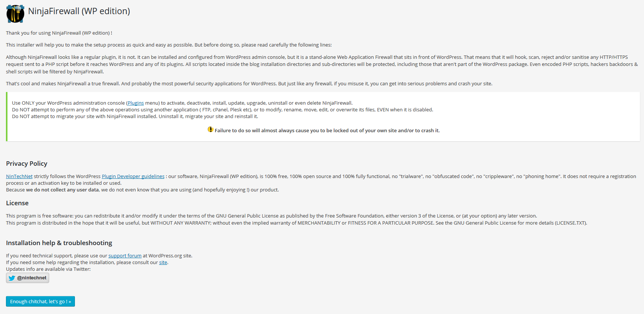The height and width of the screenshot is (314, 644).
Task: Follow the 'site' installation help link
Action: coord(163,262)
